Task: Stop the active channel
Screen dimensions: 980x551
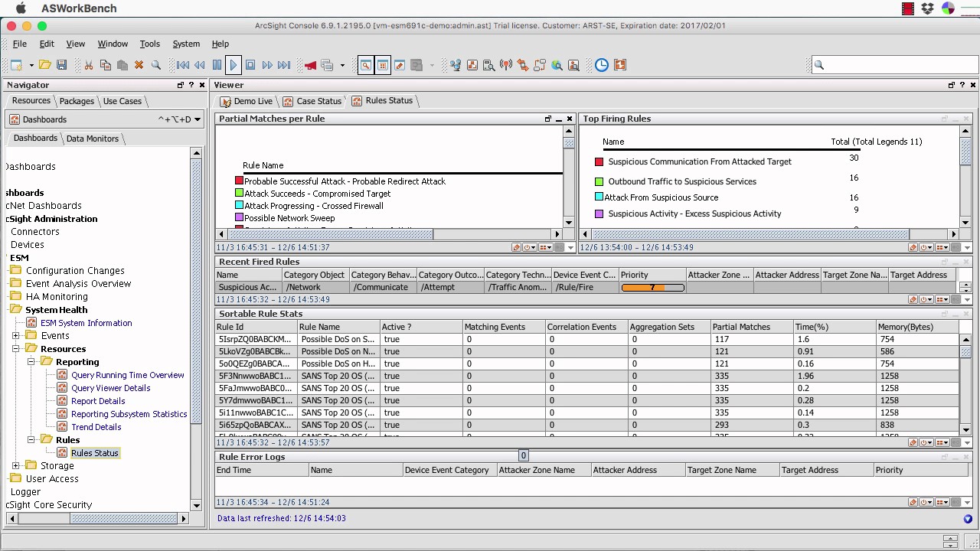Action: [x=250, y=65]
